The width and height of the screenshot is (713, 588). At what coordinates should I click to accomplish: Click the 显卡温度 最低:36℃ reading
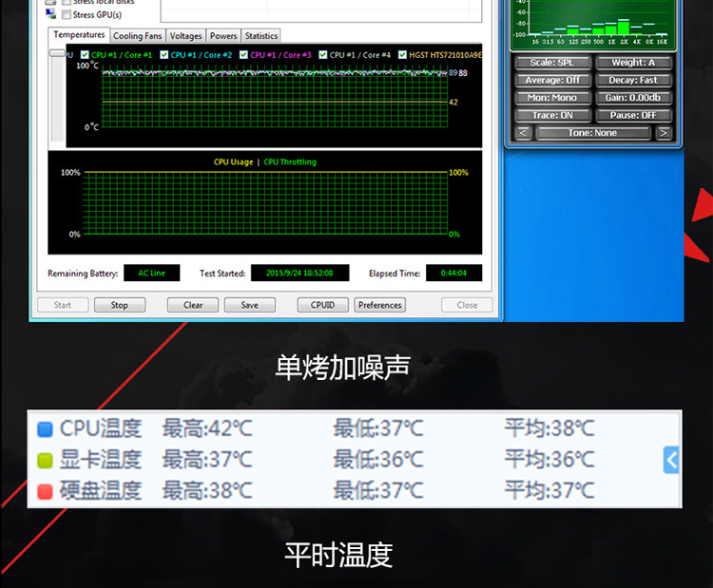point(378,460)
